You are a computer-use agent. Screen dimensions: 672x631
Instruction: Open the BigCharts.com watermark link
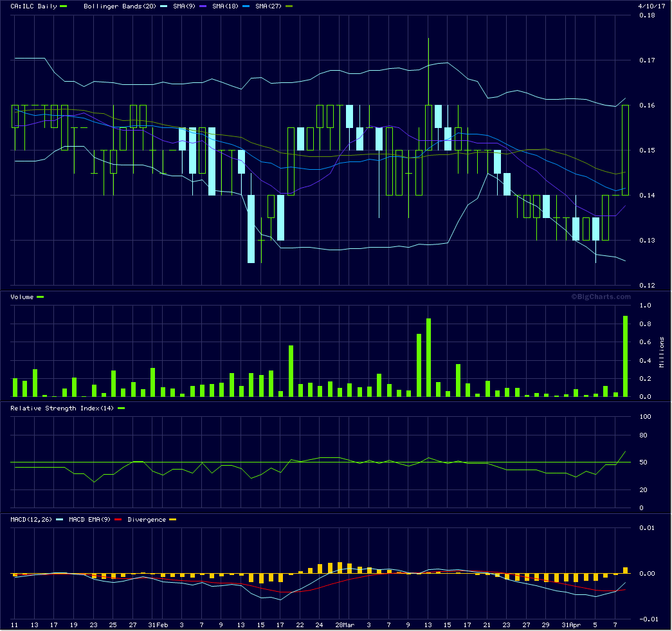click(x=601, y=297)
